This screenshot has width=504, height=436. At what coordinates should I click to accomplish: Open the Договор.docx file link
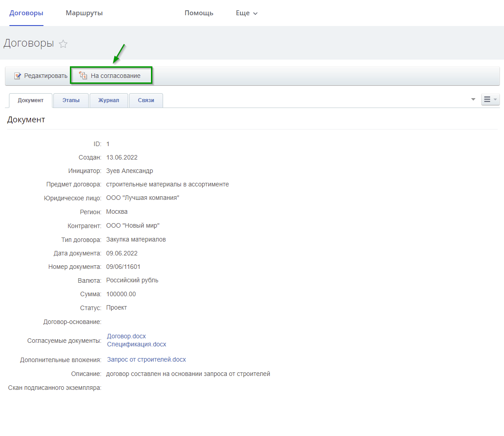tap(126, 336)
